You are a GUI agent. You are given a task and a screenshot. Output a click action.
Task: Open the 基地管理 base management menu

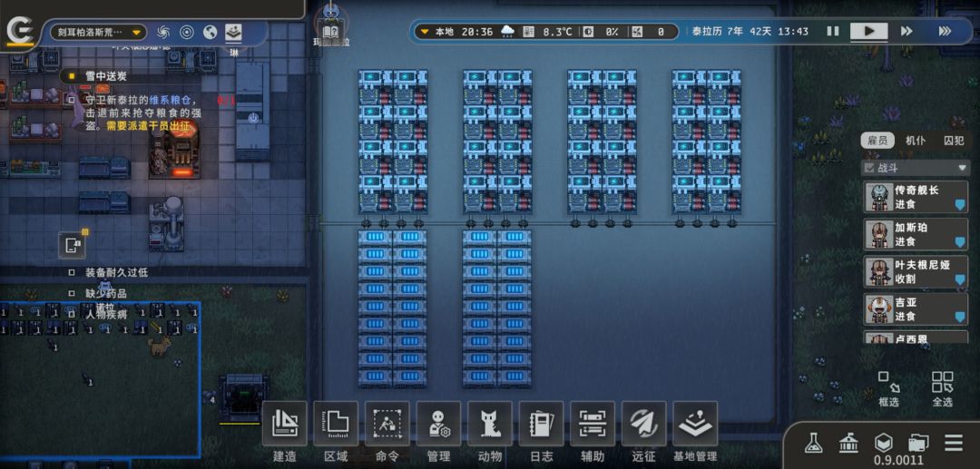coord(695,432)
